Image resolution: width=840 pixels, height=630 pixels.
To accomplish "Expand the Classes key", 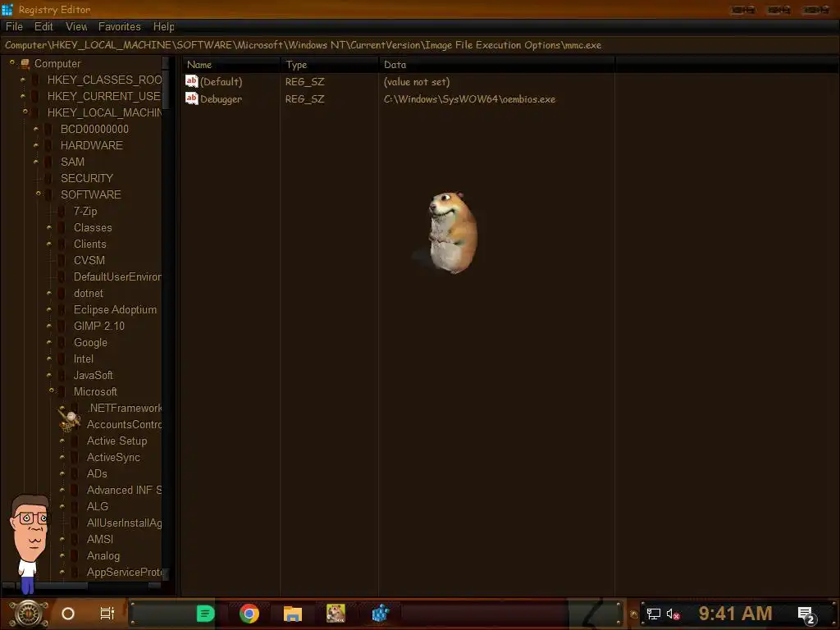I will pos(48,227).
